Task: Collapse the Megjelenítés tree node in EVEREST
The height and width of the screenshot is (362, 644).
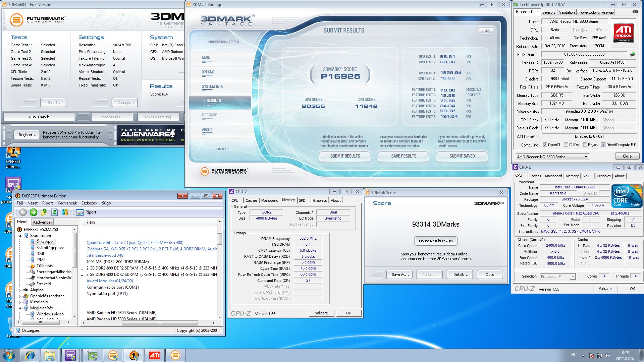Action: (x=20, y=308)
